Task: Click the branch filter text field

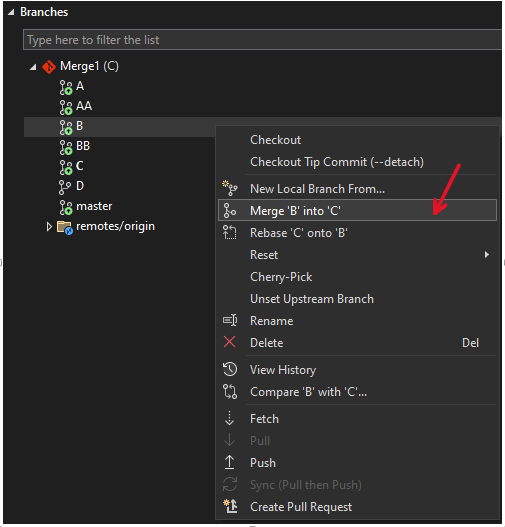Action: click(262, 40)
